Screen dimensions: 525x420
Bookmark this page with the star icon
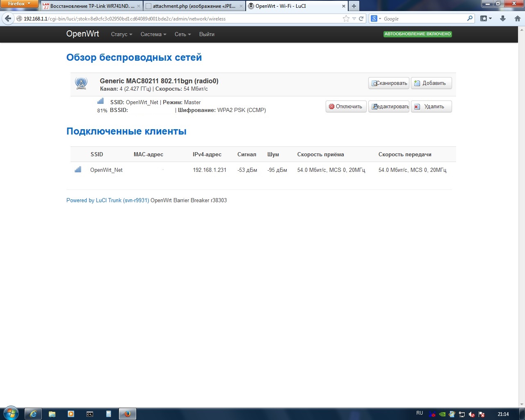[346, 18]
